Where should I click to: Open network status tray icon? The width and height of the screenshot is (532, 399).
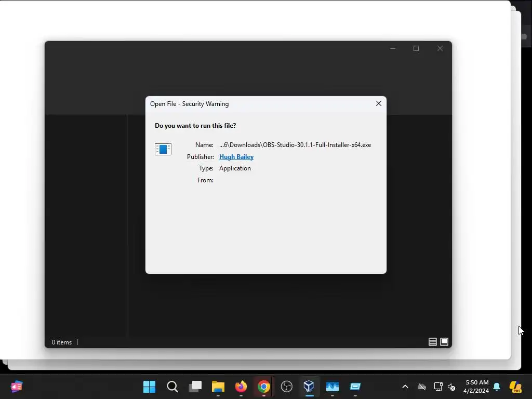(x=438, y=387)
